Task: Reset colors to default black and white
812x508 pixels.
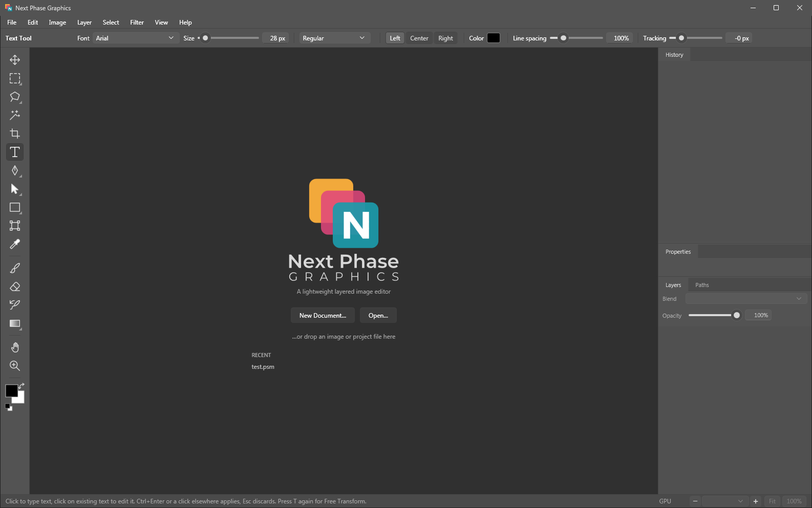Action: [x=8, y=407]
